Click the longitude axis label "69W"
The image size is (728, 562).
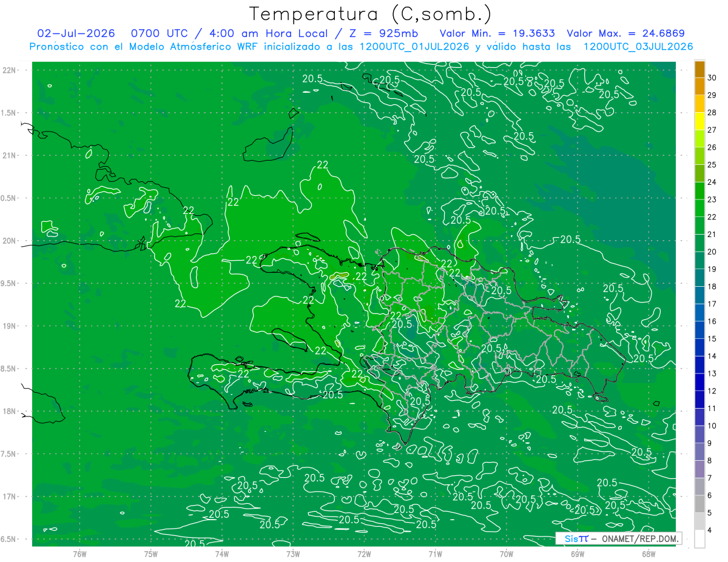(x=577, y=554)
